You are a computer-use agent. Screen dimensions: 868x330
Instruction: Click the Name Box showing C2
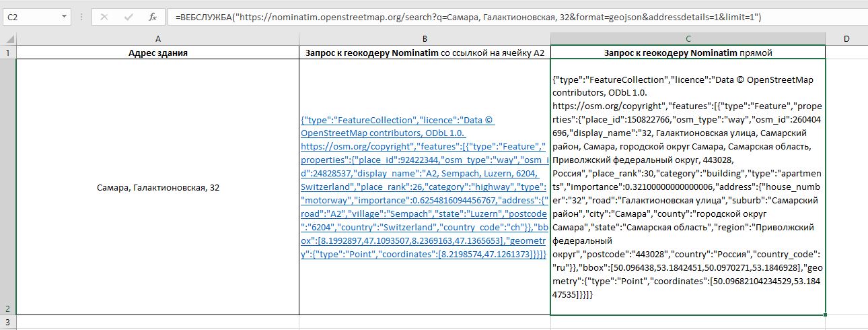click(x=30, y=17)
